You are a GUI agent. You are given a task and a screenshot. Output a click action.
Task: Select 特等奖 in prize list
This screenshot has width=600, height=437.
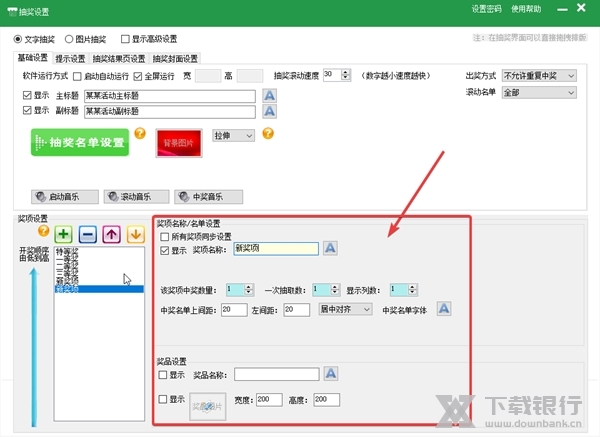point(67,251)
